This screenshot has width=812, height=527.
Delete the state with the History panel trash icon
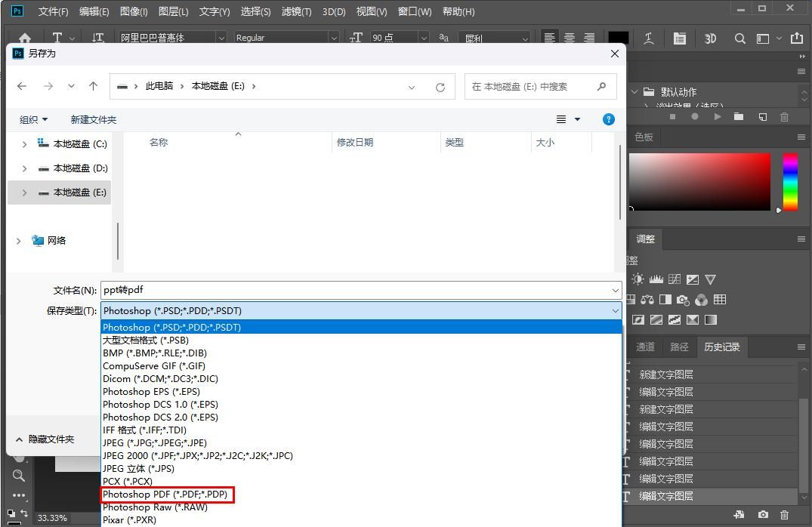(785, 515)
